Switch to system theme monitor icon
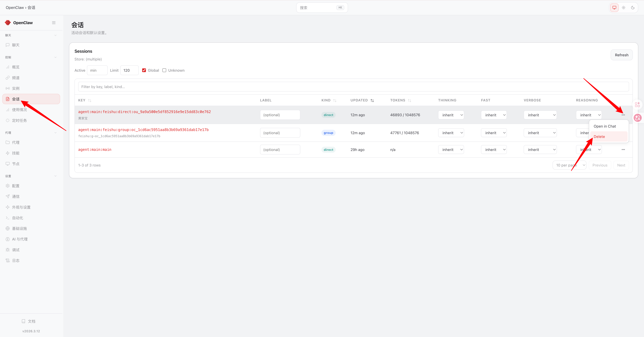This screenshot has width=644, height=337. [614, 7]
